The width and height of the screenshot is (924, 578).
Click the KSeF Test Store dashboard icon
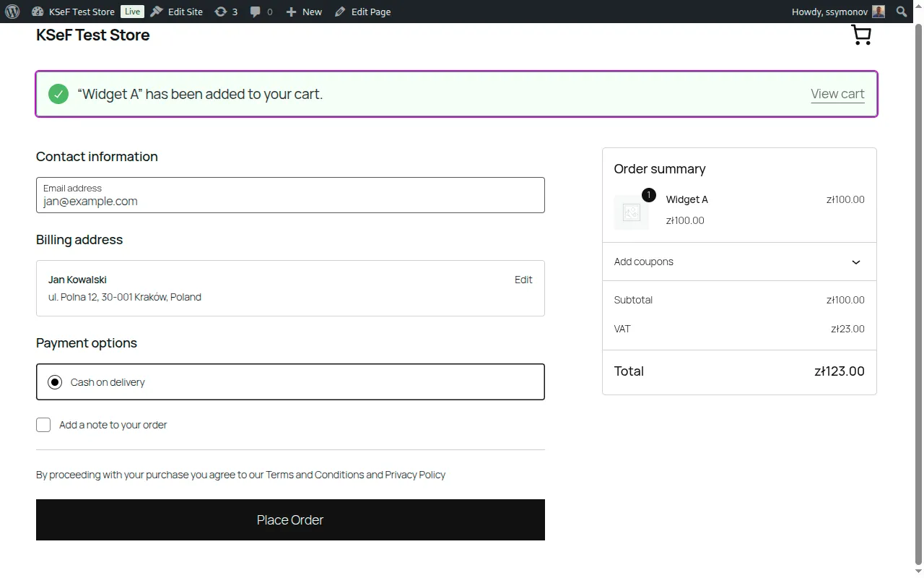pyautogui.click(x=38, y=12)
